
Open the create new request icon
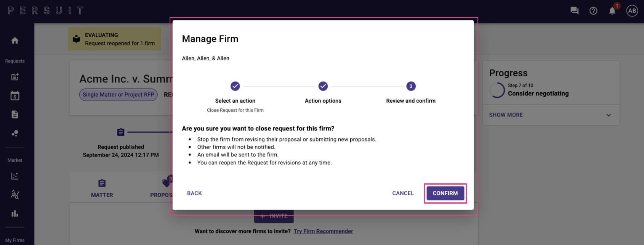15,77
